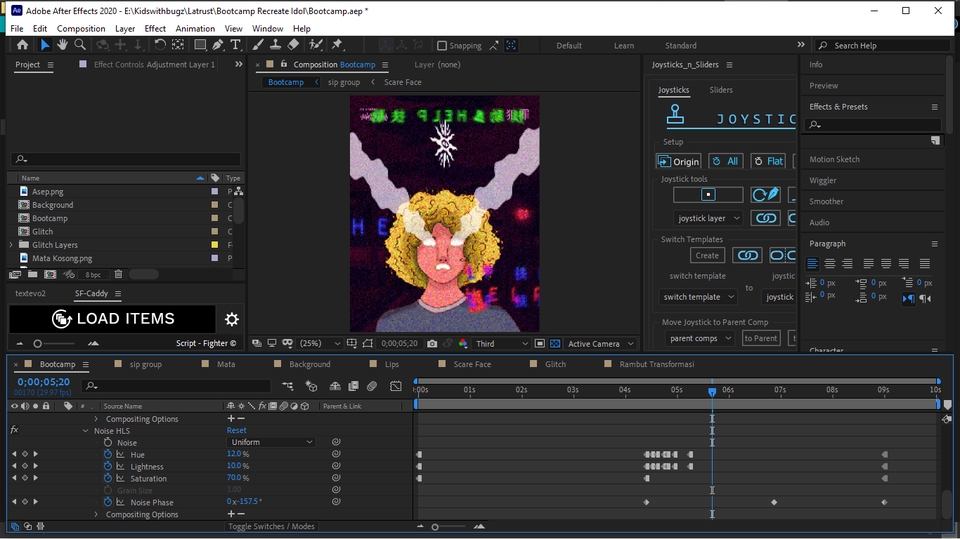960x539 pixels.
Task: Click the Asep.png label color swatch
Action: (x=214, y=192)
